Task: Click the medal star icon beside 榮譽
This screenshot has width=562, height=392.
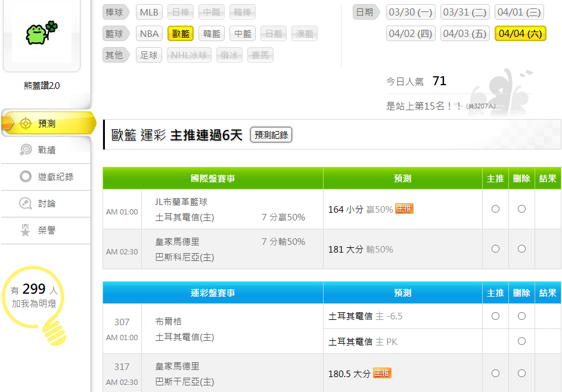Action: tap(25, 230)
